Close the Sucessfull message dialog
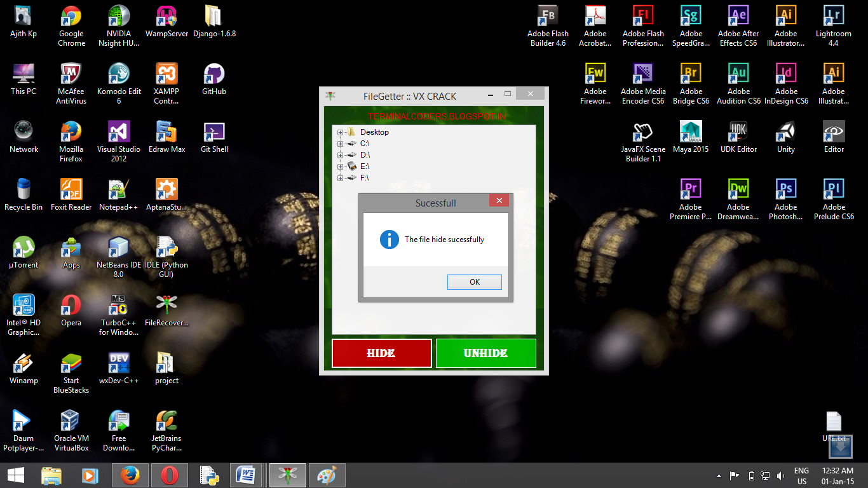 click(499, 201)
